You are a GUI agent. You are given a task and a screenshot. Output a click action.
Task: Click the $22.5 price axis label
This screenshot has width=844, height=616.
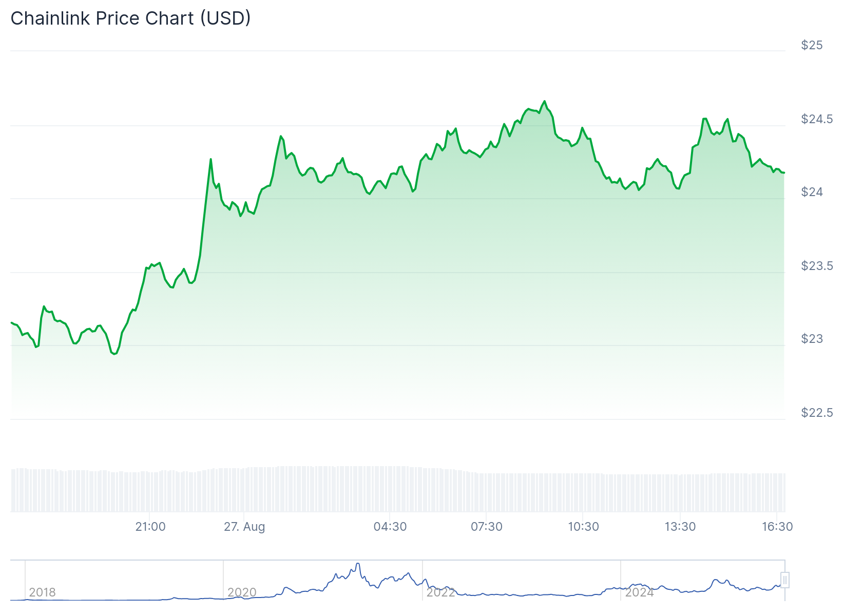[x=817, y=413]
